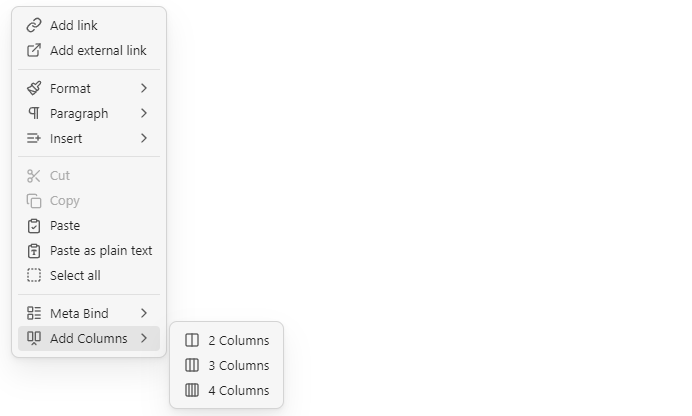
Task: Expand the Format submenu arrow
Action: tap(144, 88)
